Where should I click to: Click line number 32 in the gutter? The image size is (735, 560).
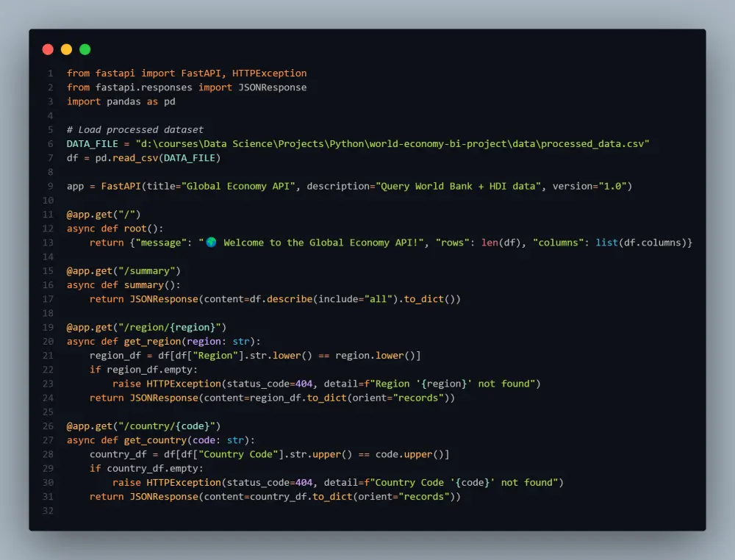[x=48, y=511]
